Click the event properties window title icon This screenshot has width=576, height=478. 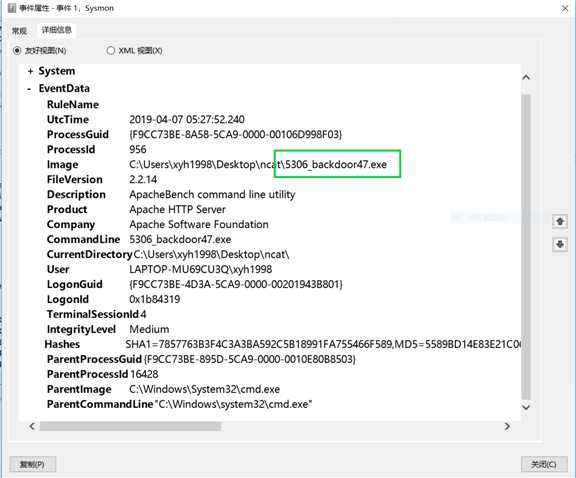(x=12, y=8)
